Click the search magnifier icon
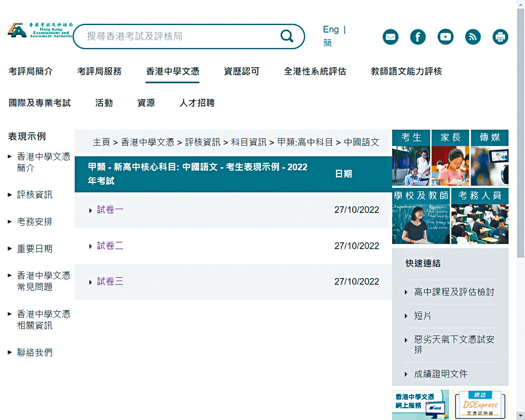The width and height of the screenshot is (525, 420). pos(287,36)
